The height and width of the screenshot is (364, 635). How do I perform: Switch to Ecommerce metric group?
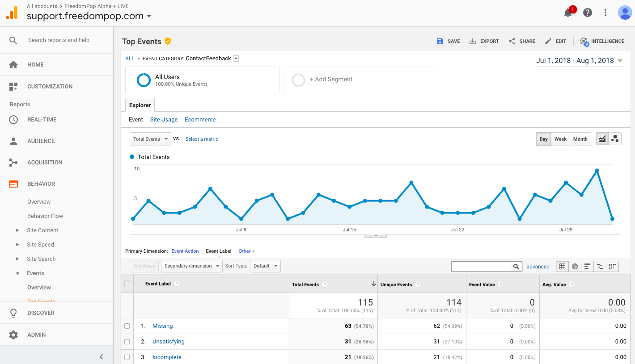click(x=200, y=120)
